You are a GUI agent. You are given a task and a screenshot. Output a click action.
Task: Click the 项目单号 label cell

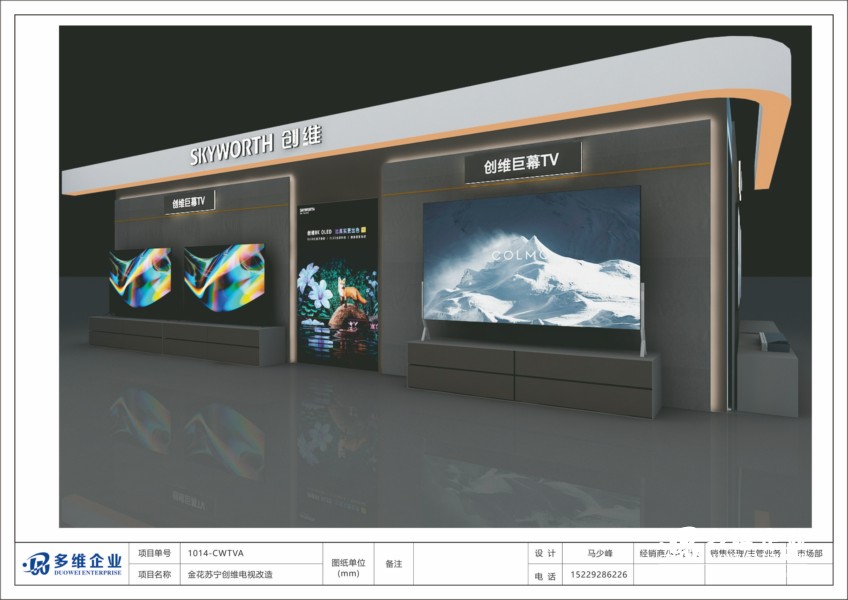(x=155, y=553)
